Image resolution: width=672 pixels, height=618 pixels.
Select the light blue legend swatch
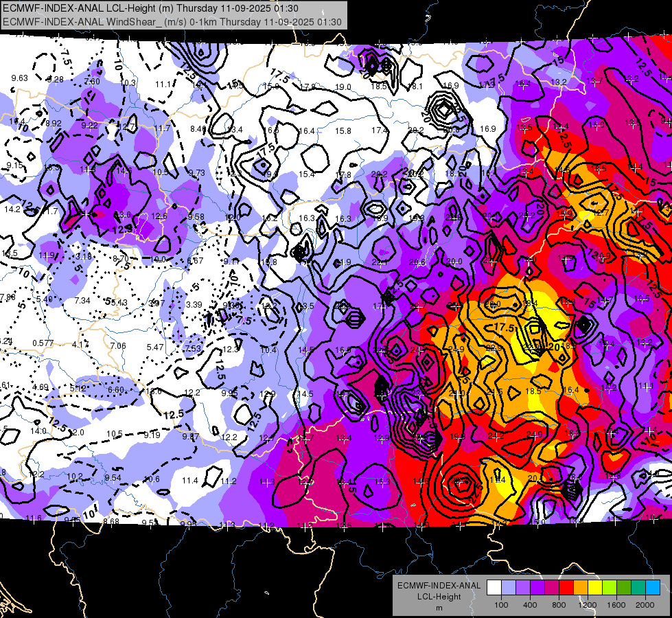click(508, 588)
